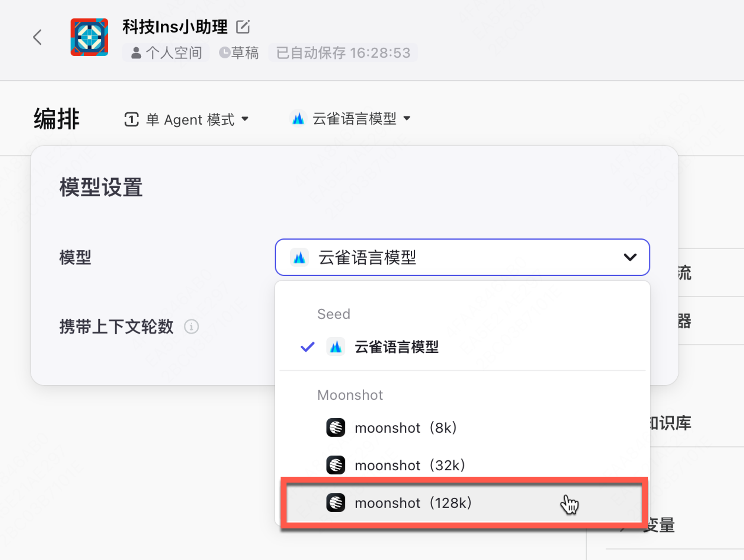Click info icon beside 携带上下文轮数
The height and width of the screenshot is (560, 744).
click(191, 327)
